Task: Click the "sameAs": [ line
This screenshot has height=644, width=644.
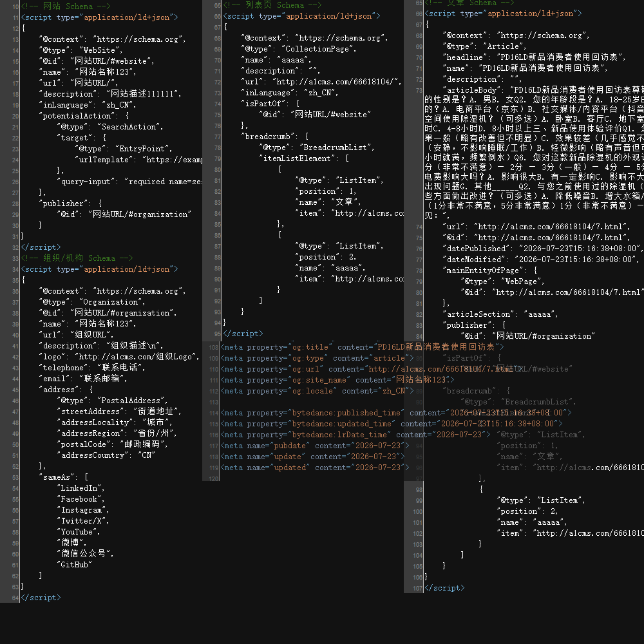Action: click(64, 477)
